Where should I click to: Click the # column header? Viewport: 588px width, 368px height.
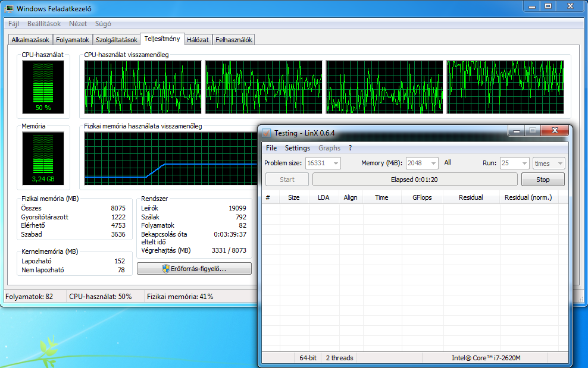tap(270, 197)
